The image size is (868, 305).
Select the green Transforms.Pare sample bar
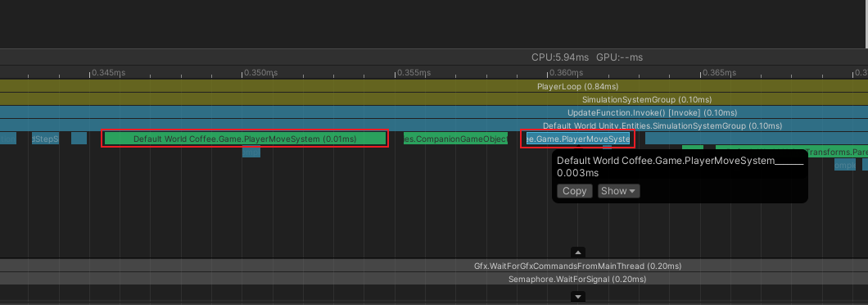pos(792,152)
